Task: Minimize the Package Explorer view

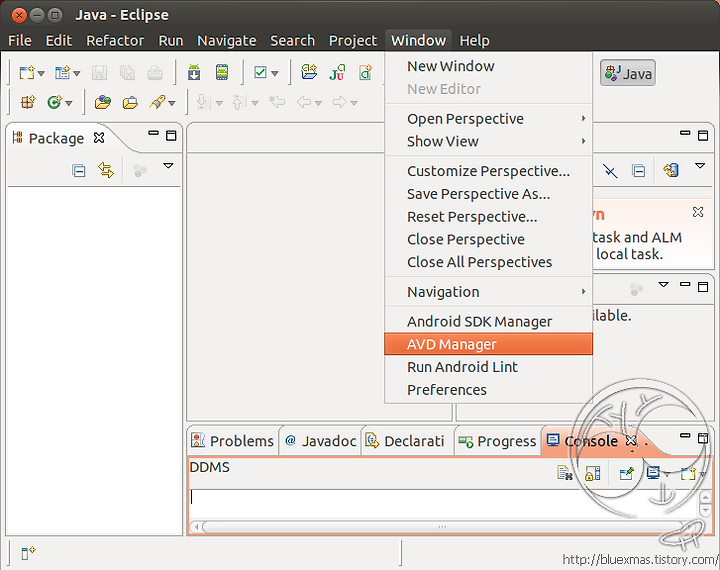Action: (153, 133)
